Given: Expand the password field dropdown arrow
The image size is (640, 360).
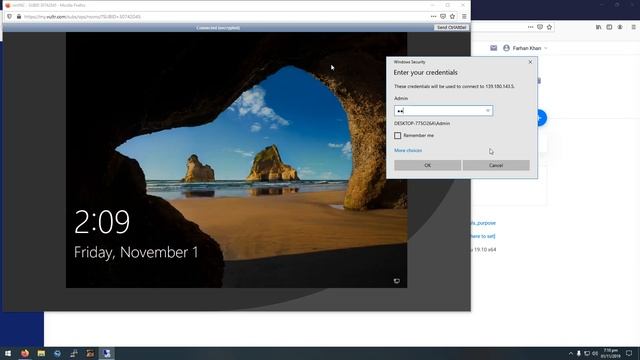Looking at the screenshot, I should point(488,111).
